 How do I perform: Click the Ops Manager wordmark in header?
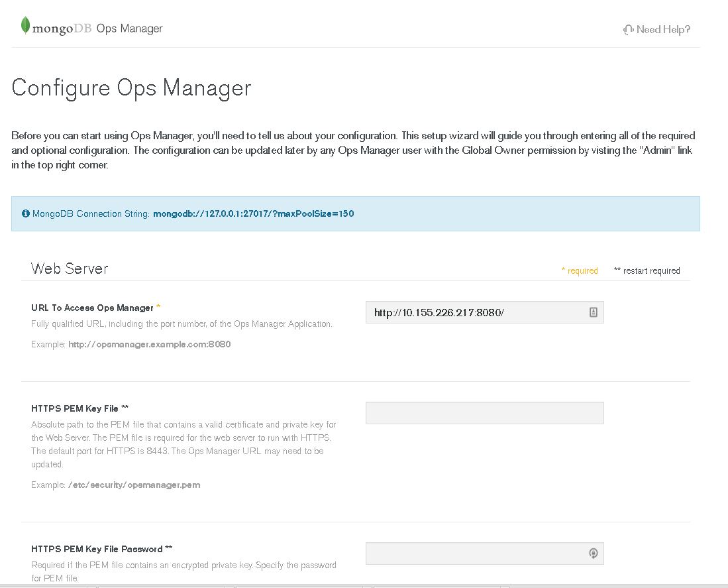(129, 29)
